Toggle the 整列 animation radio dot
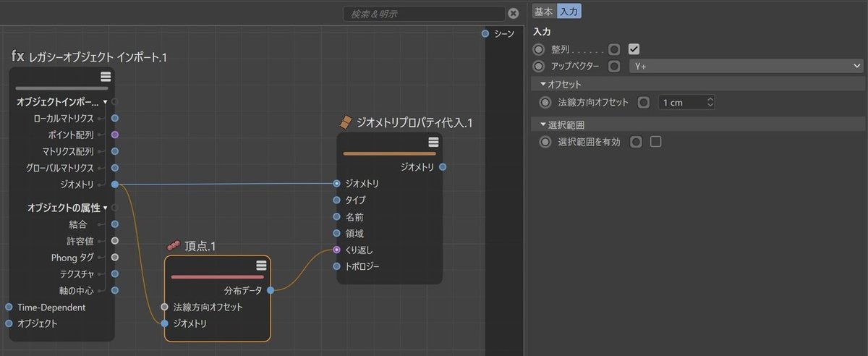 tap(539, 49)
